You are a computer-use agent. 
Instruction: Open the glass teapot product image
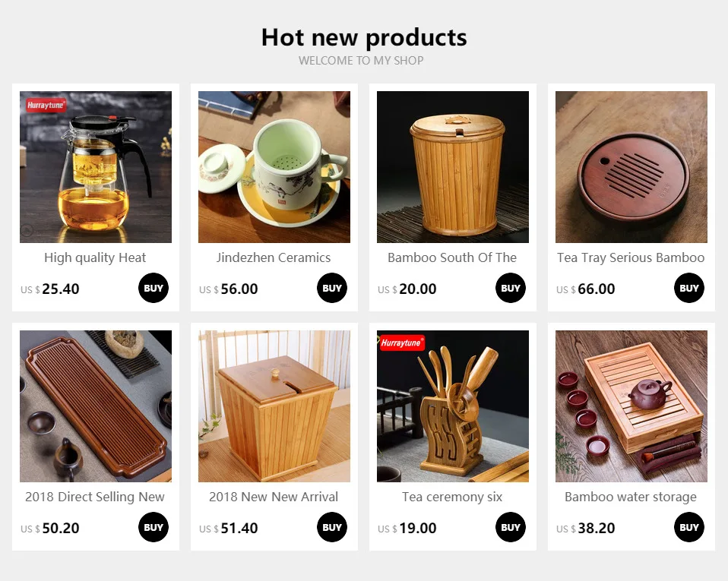coord(96,167)
